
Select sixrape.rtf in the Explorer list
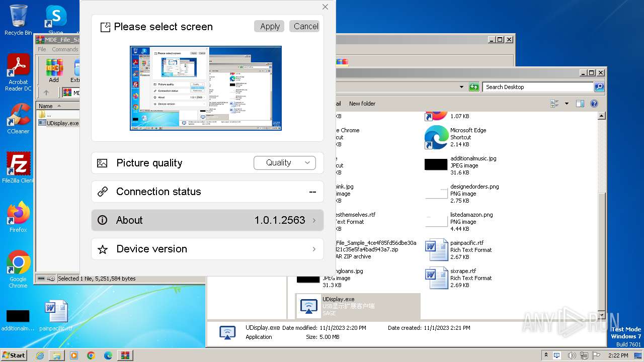tap(458, 278)
